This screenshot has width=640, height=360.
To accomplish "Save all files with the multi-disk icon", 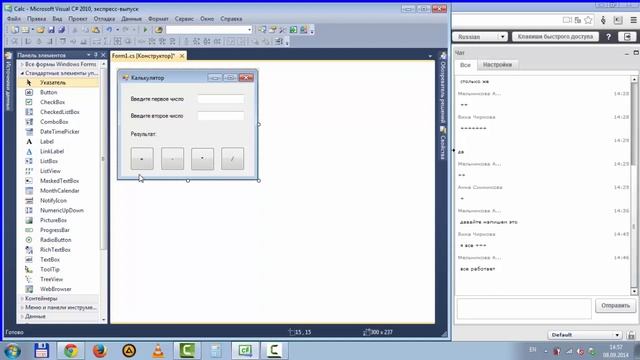I will click(61, 30).
